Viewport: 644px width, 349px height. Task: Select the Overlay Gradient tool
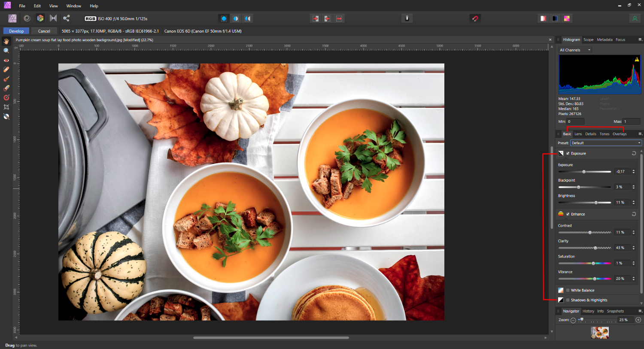pyautogui.click(x=6, y=97)
